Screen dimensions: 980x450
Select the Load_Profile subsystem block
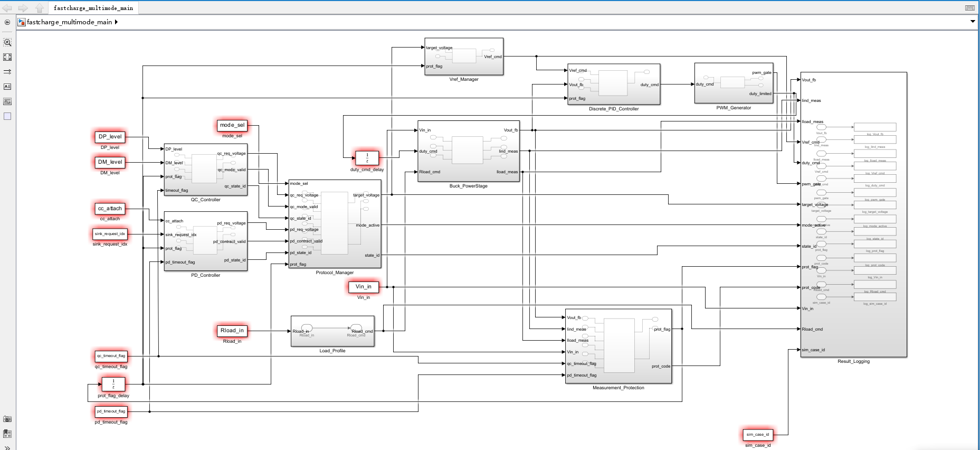[x=332, y=331]
